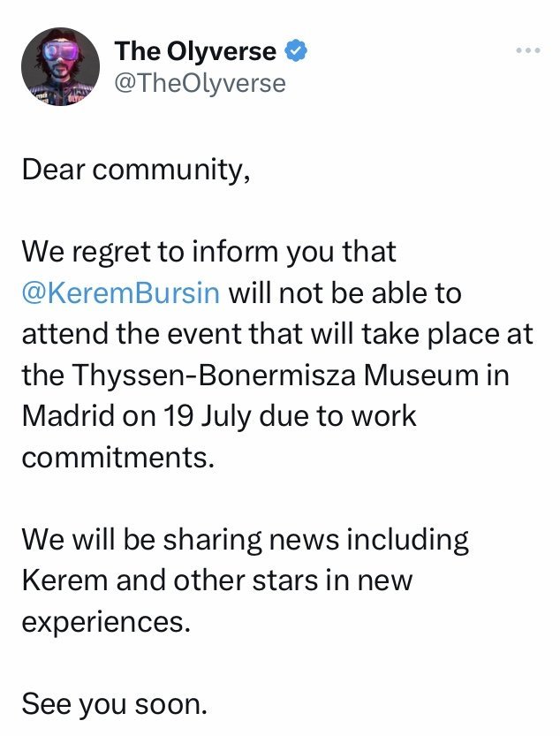Open the @TheOlyverse handle link
Image resolution: width=560 pixels, height=736 pixels.
[x=201, y=83]
